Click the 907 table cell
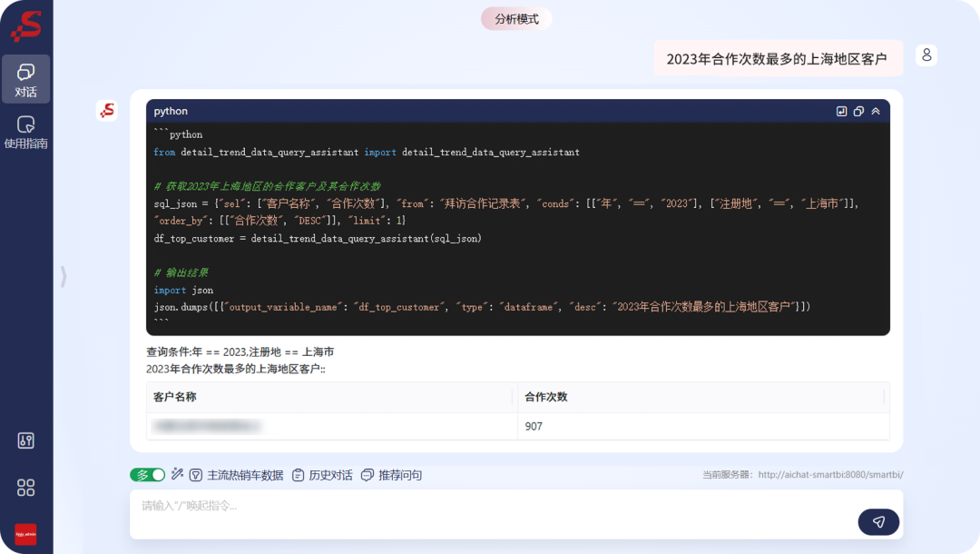Screen dimensions: 980x554 (x=704, y=426)
